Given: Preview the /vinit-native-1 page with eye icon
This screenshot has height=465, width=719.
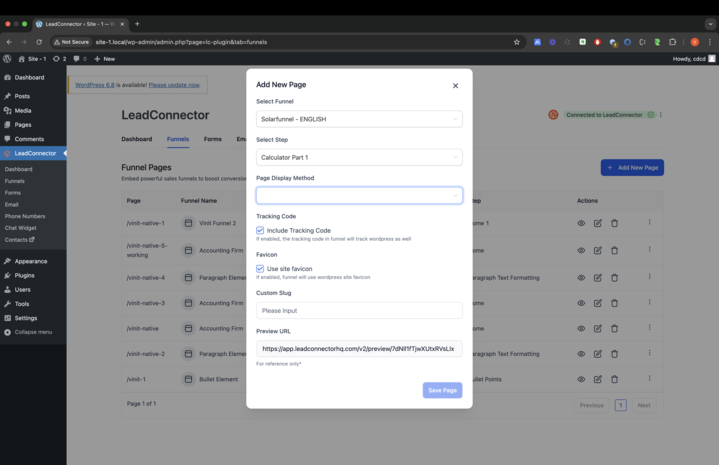Looking at the screenshot, I should point(581,223).
